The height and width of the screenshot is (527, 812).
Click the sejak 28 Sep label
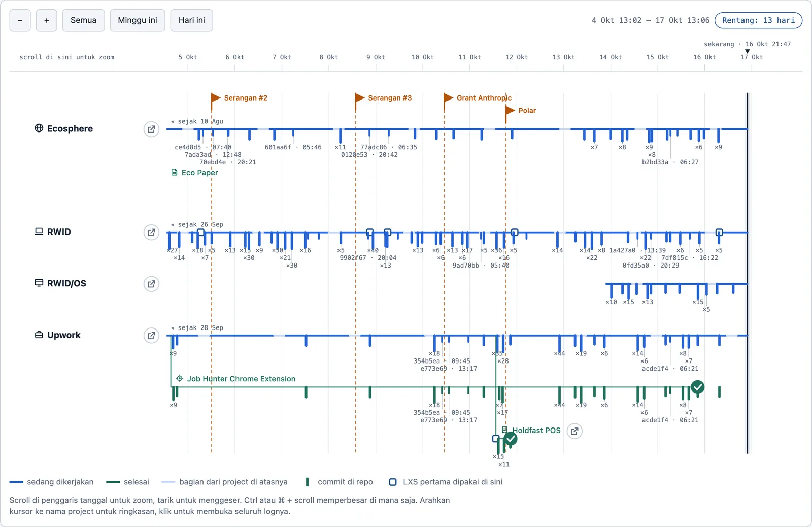pyautogui.click(x=197, y=327)
